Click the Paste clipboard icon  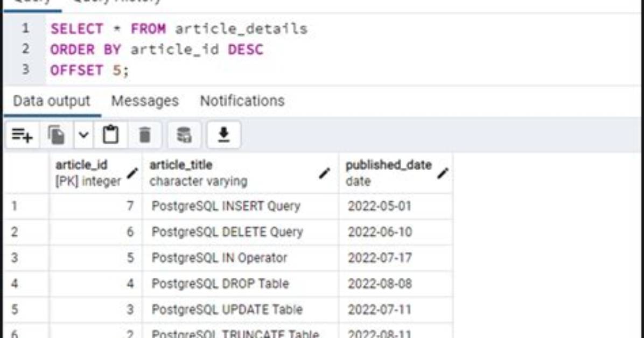(110, 135)
